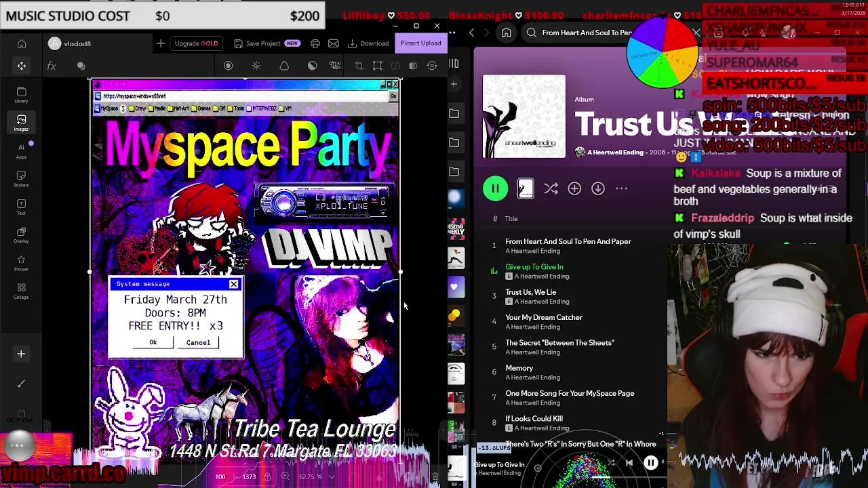Viewport: 868px width, 488px height.
Task: Open the AI Apps panel
Action: (21, 150)
